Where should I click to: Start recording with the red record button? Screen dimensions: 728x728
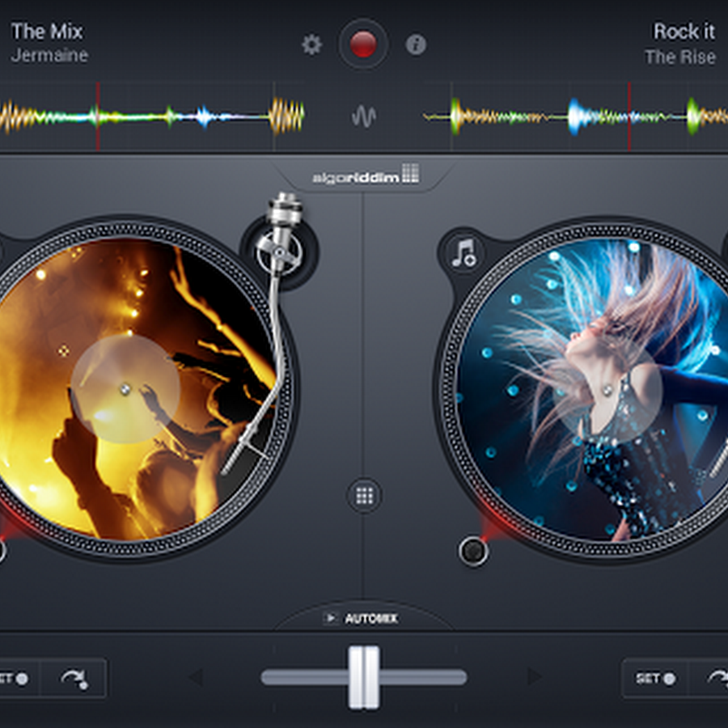tap(364, 45)
